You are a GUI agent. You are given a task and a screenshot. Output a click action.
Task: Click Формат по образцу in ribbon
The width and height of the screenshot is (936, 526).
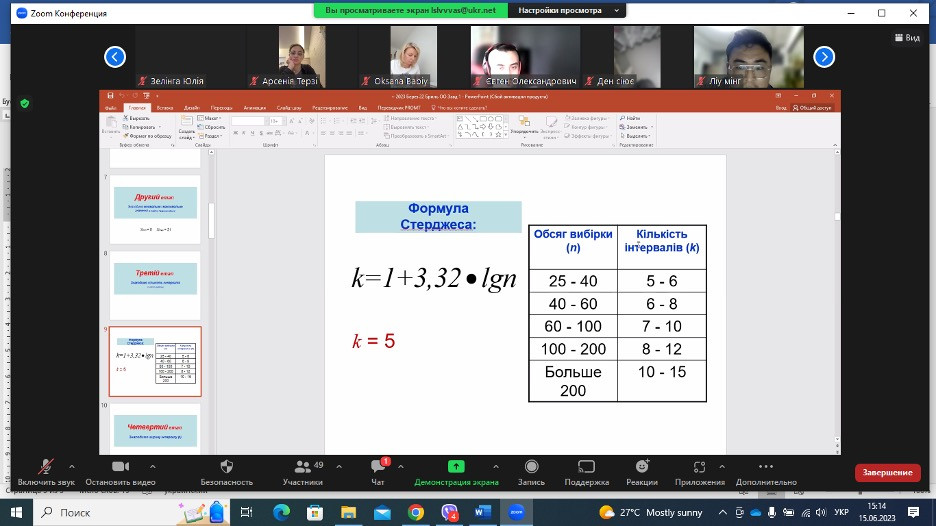point(147,136)
